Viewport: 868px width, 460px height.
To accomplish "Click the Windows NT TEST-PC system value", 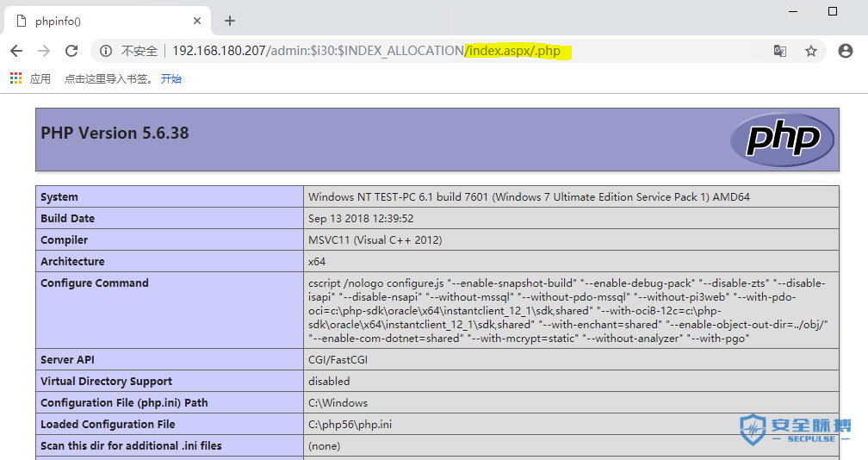I will tap(529, 197).
